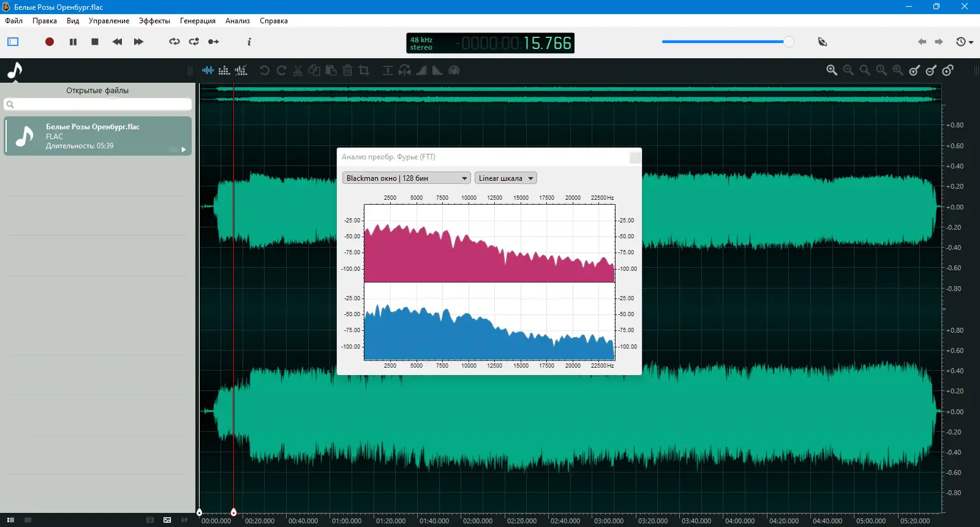Open the Эффекты menu

tap(154, 21)
